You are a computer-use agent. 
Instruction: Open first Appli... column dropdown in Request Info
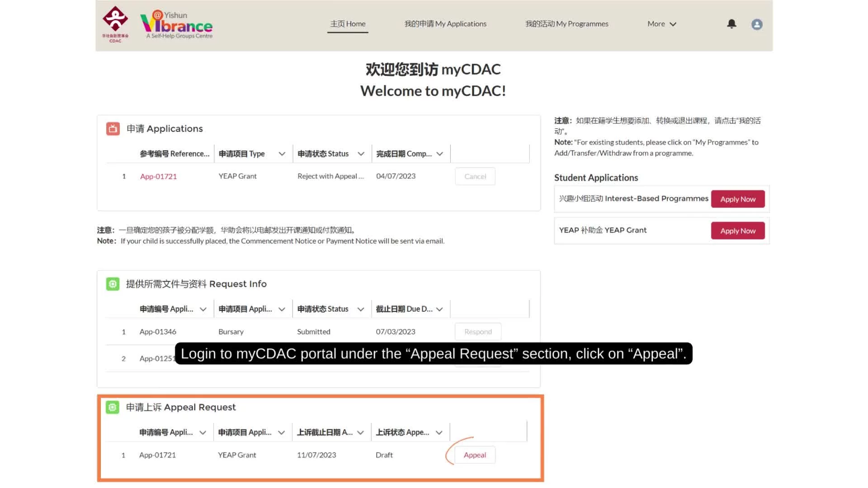[x=203, y=309]
